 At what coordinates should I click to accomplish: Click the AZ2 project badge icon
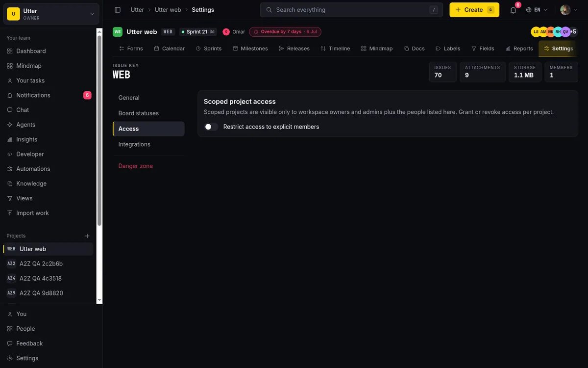[11, 263]
